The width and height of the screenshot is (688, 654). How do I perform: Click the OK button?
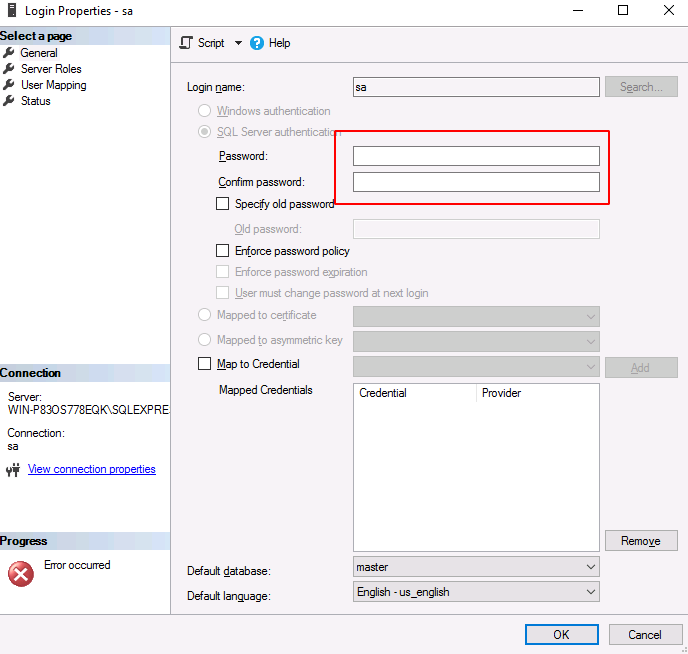(x=562, y=635)
